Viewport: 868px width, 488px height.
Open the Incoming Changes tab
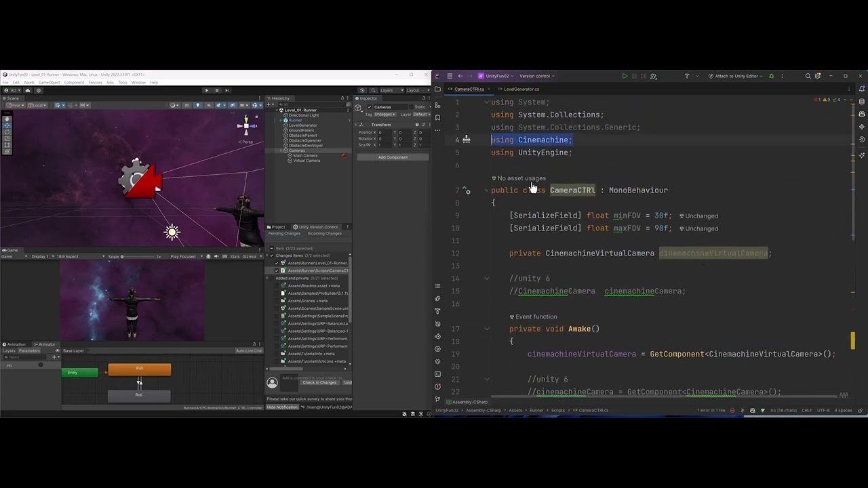click(x=325, y=233)
